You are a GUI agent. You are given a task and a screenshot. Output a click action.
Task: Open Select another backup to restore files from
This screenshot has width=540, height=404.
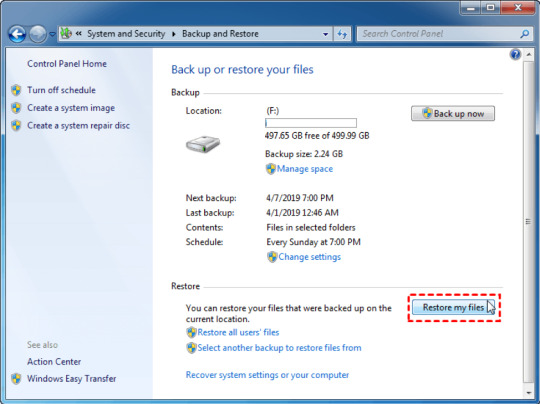click(279, 348)
